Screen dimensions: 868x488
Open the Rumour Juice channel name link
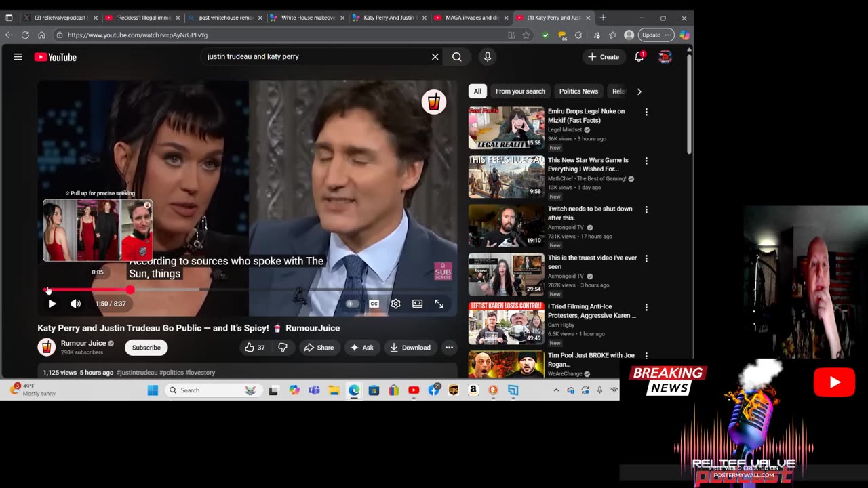[83, 343]
